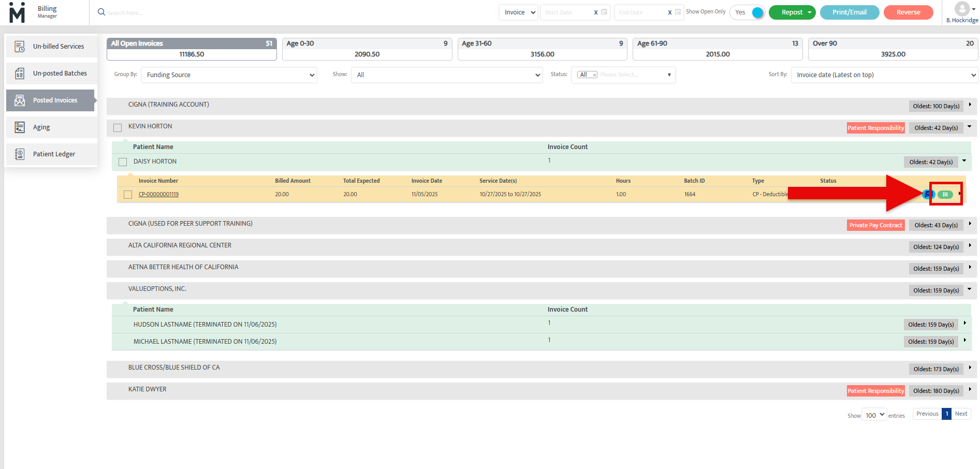Open the Sort By invoice date dropdown
The height and width of the screenshot is (469, 980).
[885, 75]
